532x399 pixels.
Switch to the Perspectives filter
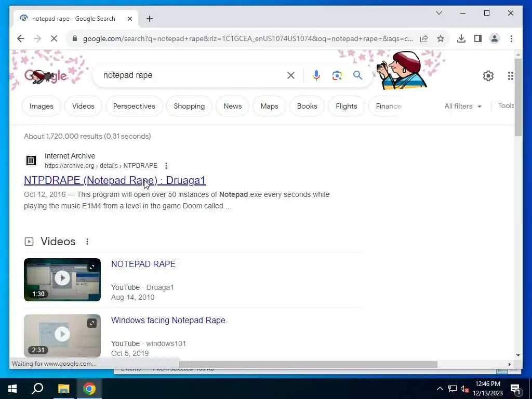pyautogui.click(x=134, y=106)
